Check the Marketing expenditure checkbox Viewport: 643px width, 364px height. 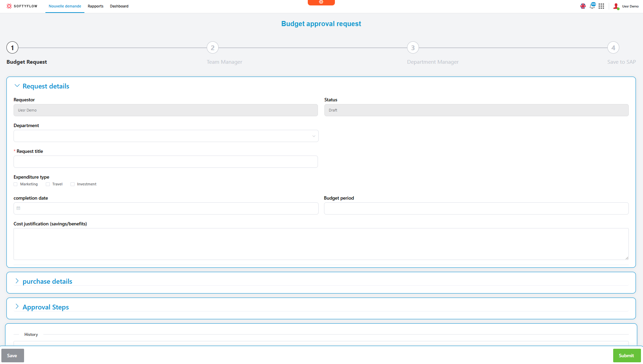[x=16, y=184]
